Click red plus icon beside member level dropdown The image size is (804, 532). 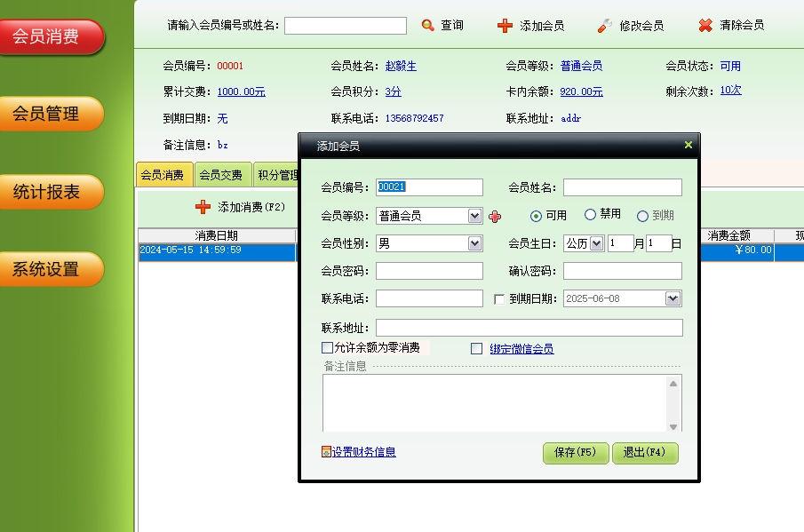pos(495,216)
